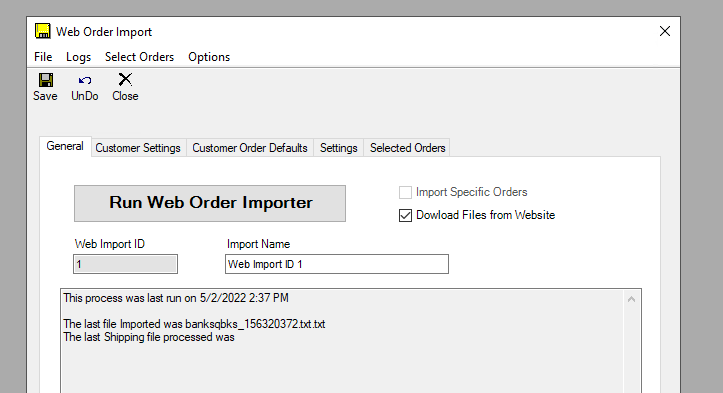723x393 pixels.
Task: Click the Web Import ID field
Action: (125, 264)
